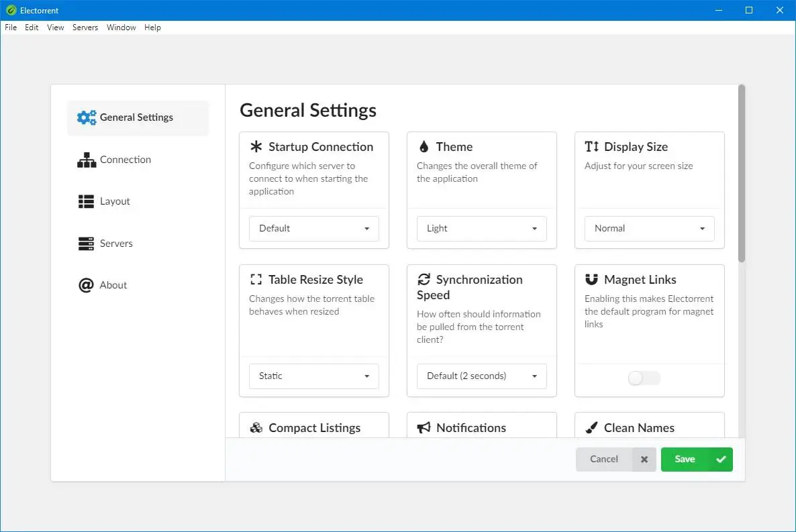Click the About at-sign icon
The image size is (796, 532).
pyautogui.click(x=86, y=286)
